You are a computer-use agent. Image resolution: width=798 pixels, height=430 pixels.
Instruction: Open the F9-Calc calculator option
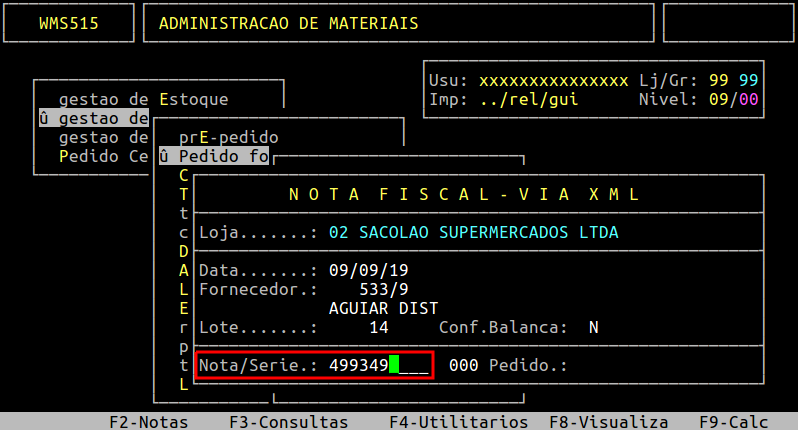point(733,422)
